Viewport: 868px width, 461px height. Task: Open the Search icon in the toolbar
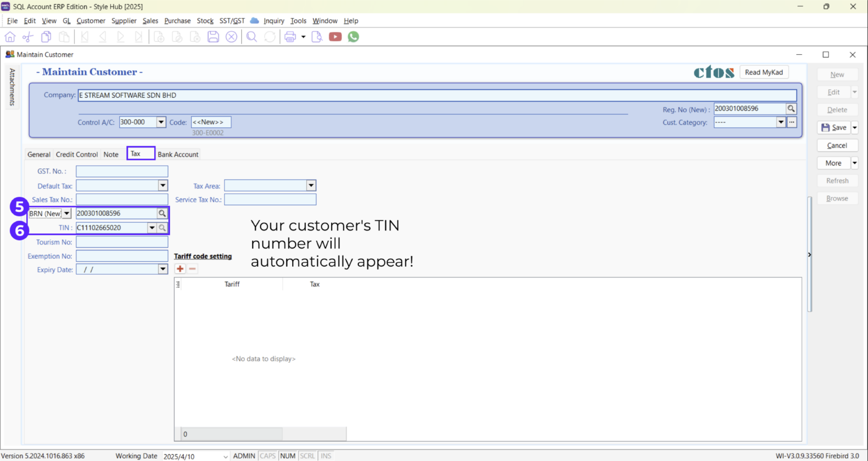coord(251,36)
